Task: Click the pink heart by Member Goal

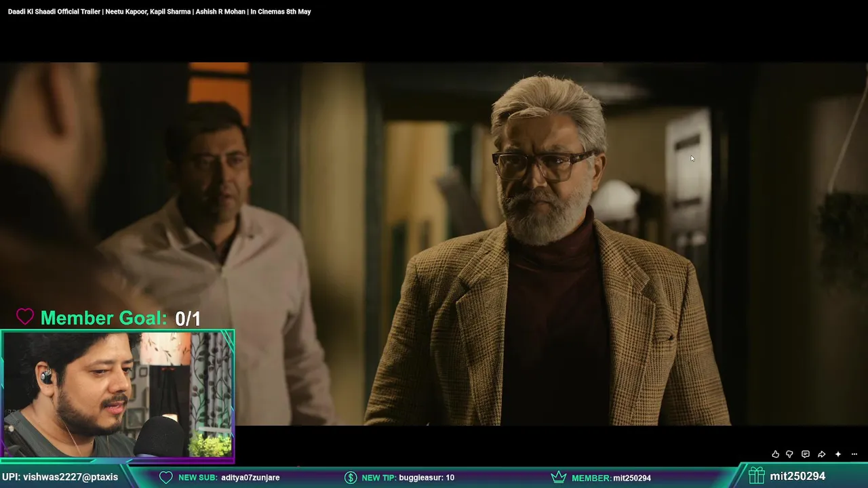Action: pos(25,317)
